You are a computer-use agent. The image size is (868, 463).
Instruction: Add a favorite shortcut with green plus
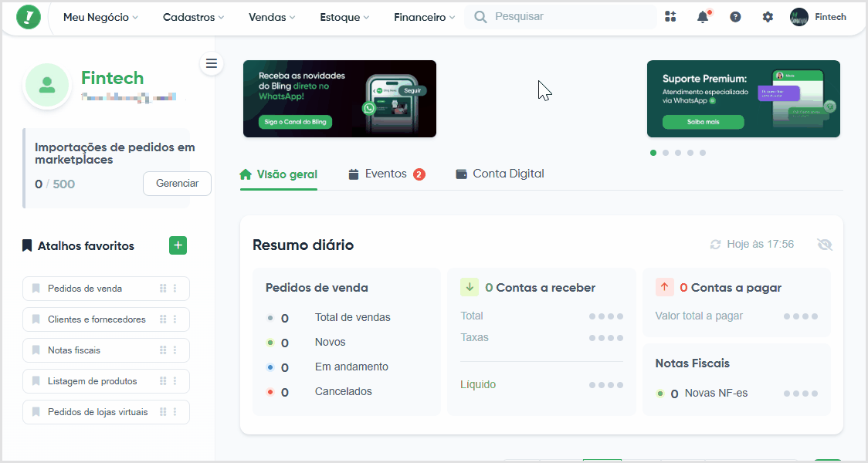[178, 245]
